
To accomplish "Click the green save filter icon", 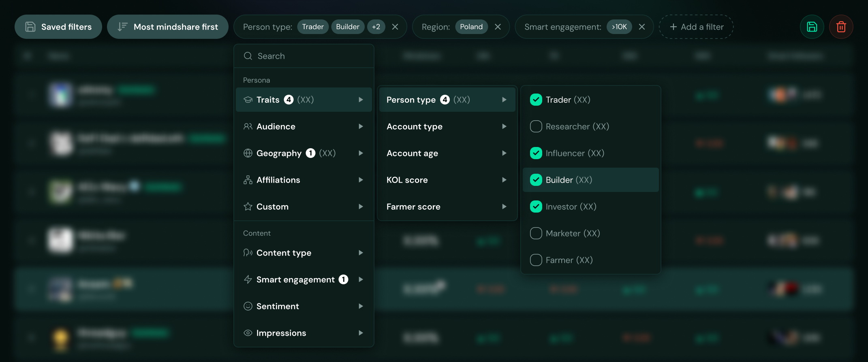I will [812, 27].
